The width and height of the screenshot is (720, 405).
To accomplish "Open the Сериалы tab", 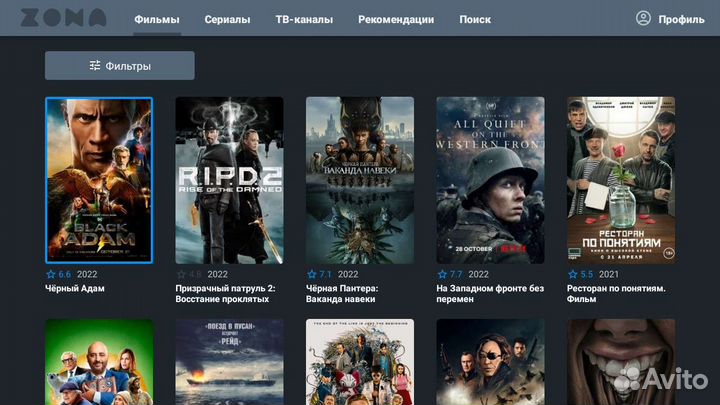I will 227,19.
